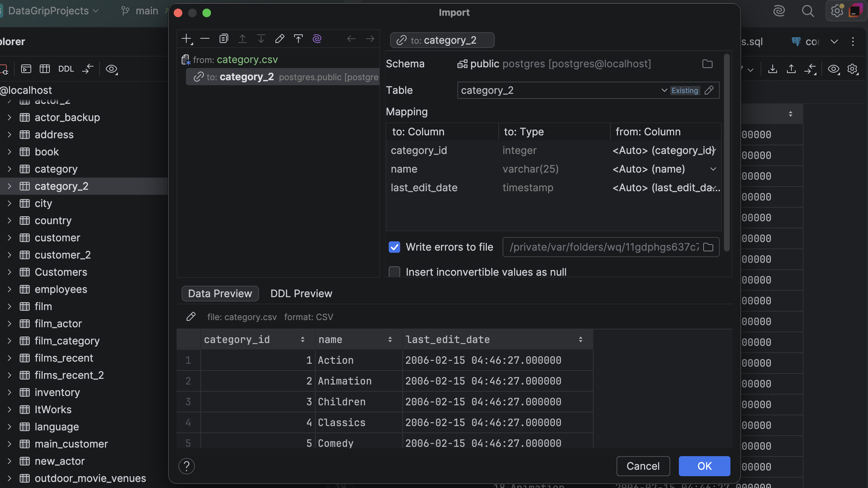The image size is (868, 488).
Task: Open AI Assistant swirl icon in main window
Action: (779, 11)
